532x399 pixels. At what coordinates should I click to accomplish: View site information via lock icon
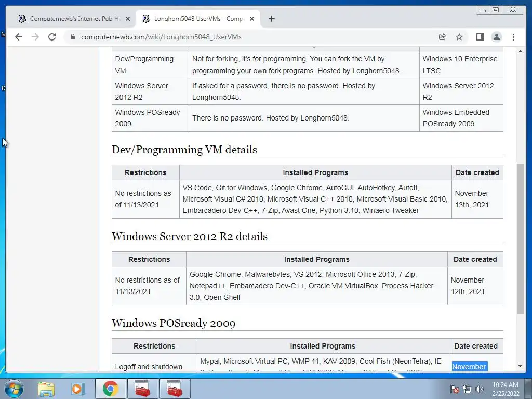click(x=72, y=37)
